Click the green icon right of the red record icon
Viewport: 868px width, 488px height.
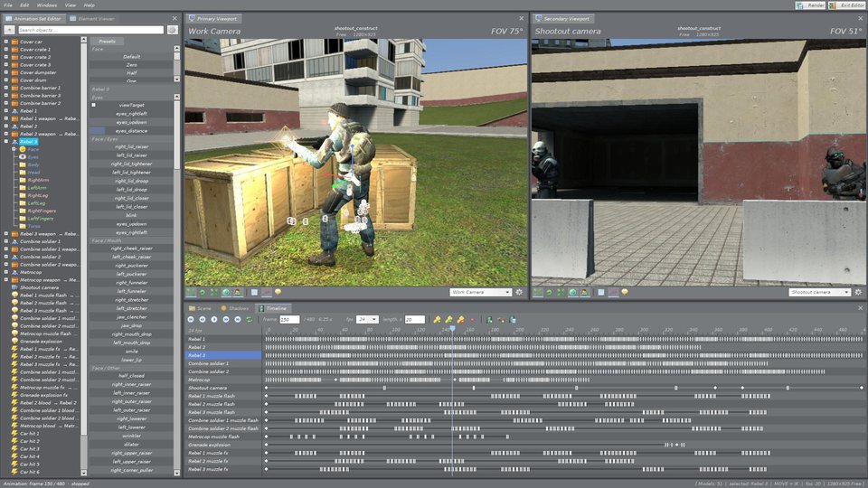pyautogui.click(x=489, y=319)
